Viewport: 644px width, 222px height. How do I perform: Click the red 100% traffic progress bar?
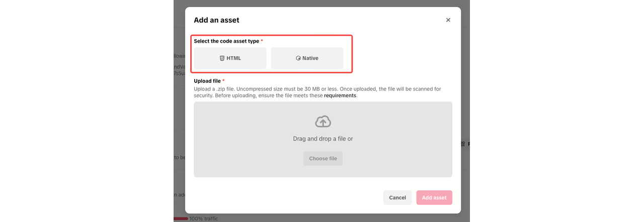(181, 219)
